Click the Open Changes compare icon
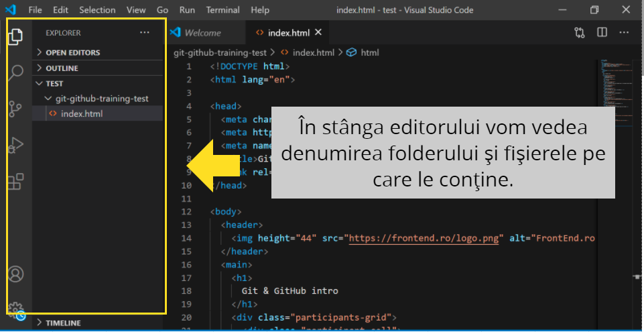 (579, 32)
